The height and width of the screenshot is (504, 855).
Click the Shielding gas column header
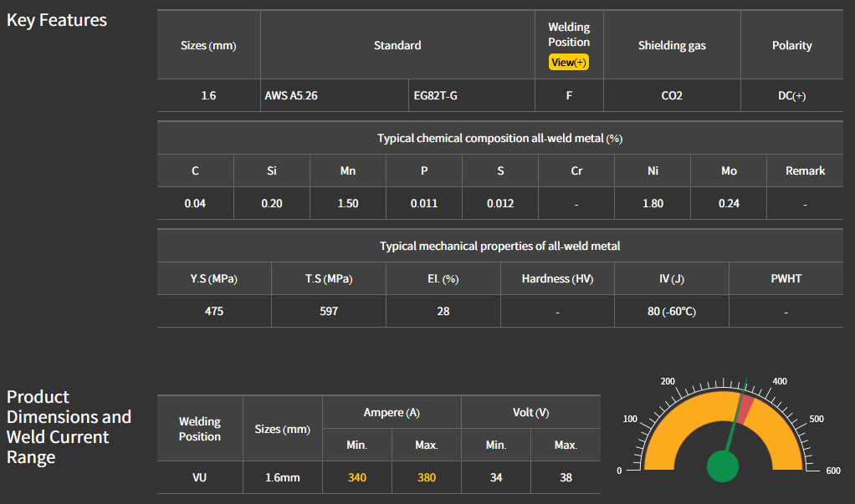click(672, 46)
